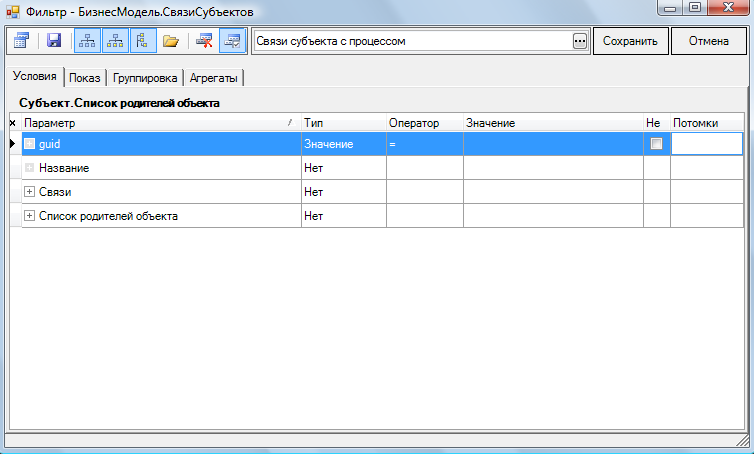
Task: Expand the 'Связи' tree node
Action: 29,191
